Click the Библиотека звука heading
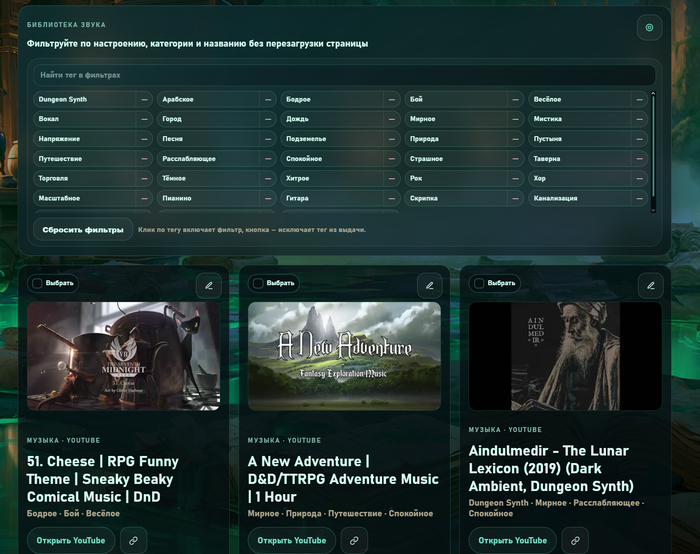The height and width of the screenshot is (554, 700). pyautogui.click(x=67, y=25)
